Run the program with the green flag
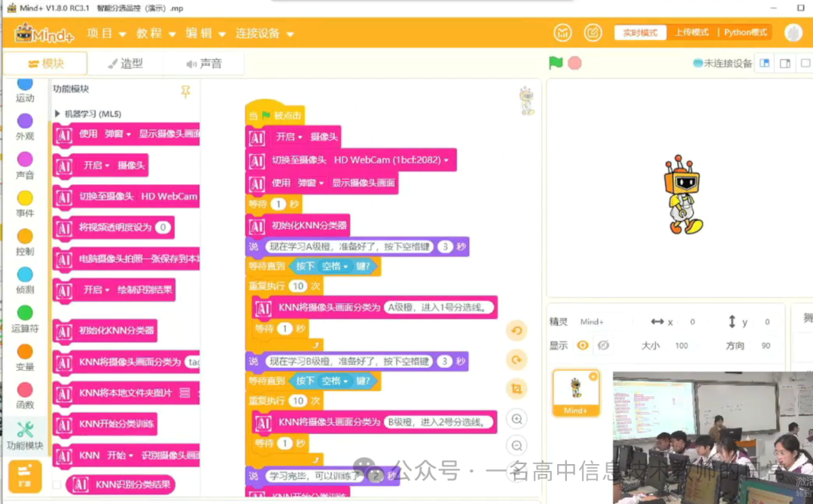Viewport: 813px width, 504px height. [556, 62]
